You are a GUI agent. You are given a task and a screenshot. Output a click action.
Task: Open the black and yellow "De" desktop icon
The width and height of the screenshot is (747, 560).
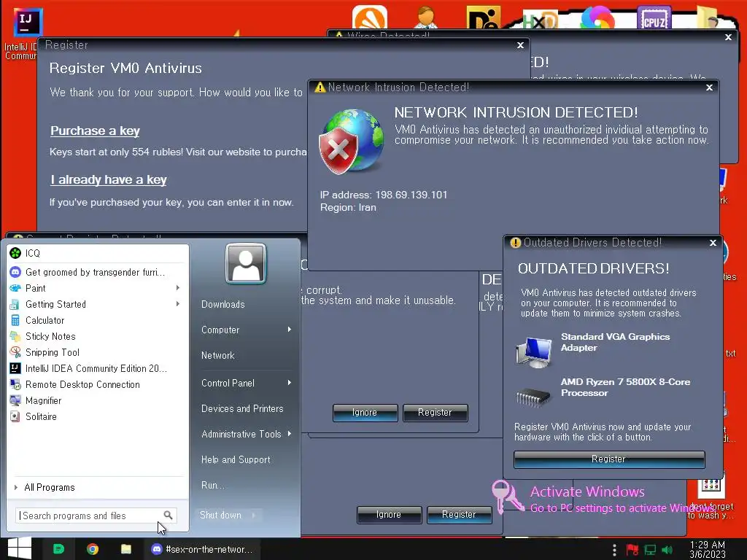[x=484, y=18]
